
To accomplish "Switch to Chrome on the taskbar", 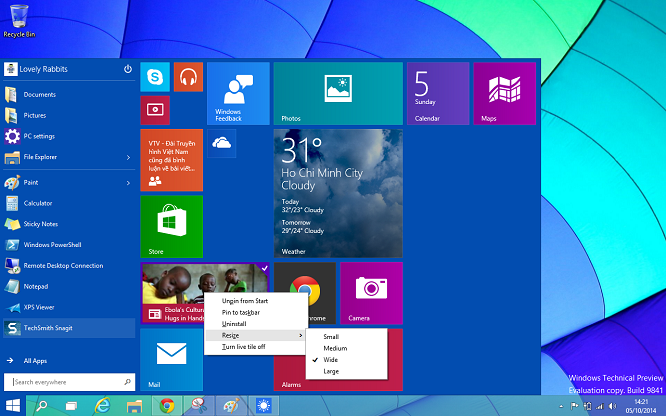I will [167, 406].
